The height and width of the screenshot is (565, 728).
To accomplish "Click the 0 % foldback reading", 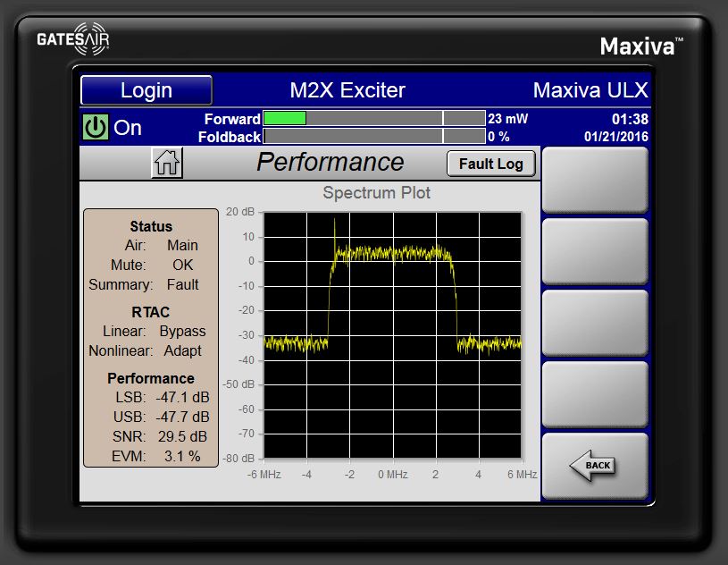I will pyautogui.click(x=498, y=137).
